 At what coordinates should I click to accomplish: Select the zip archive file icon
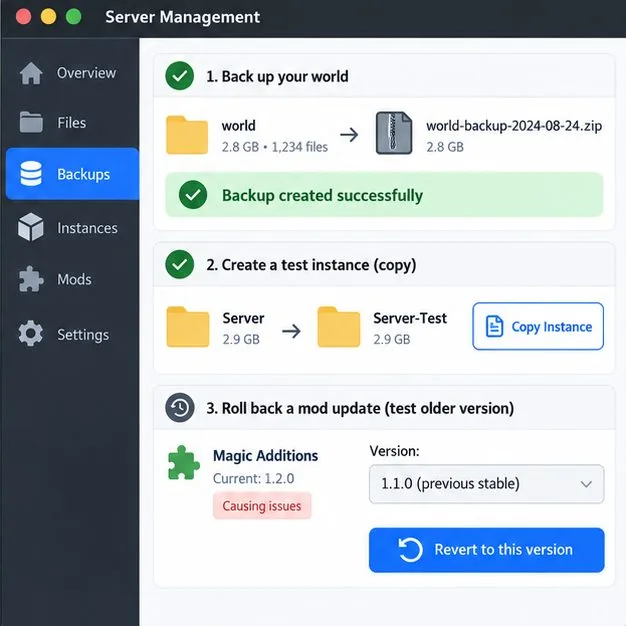[x=394, y=133]
